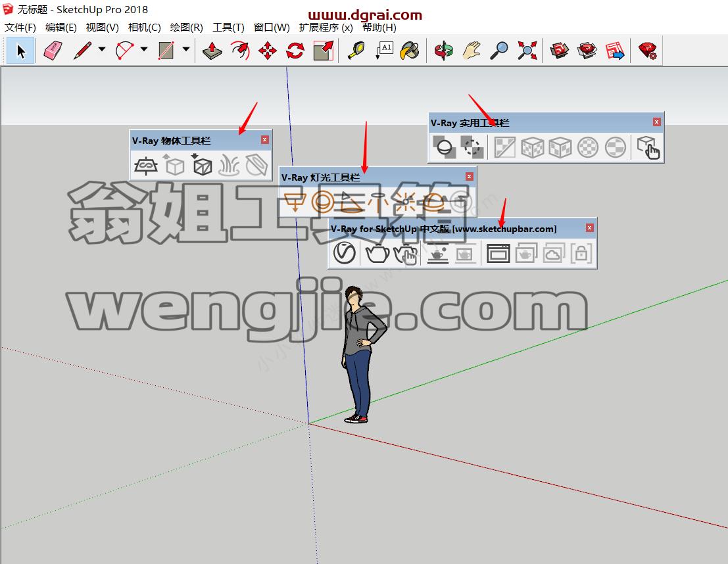
Task: Expand the Pencil tool dropdown arrow
Action: [x=102, y=49]
